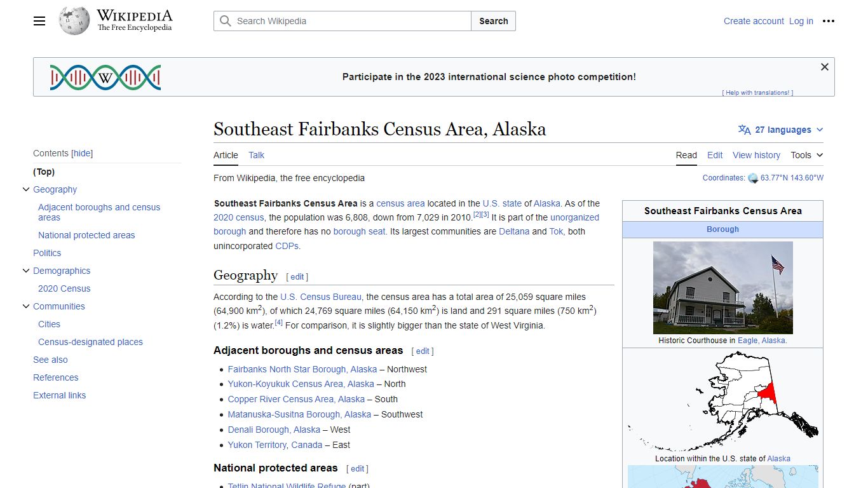
Task: Open the 63.77°N 143.60°W coordinates link
Action: coord(792,178)
